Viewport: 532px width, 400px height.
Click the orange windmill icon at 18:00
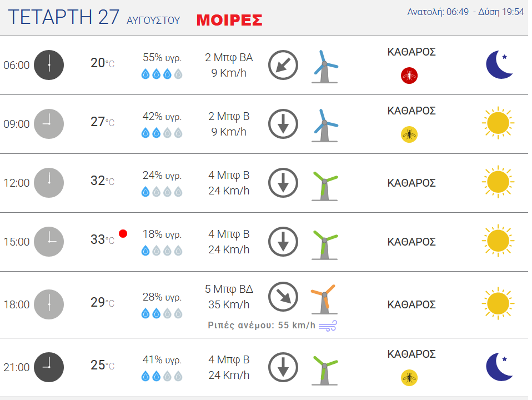[324, 299]
